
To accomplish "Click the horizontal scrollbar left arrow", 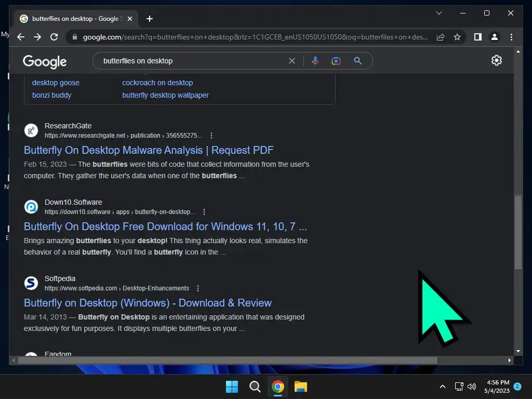I will [14, 361].
